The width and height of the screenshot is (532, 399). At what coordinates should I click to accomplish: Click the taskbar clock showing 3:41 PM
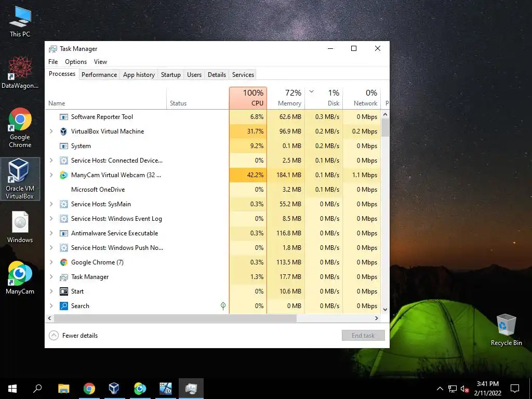point(487,389)
